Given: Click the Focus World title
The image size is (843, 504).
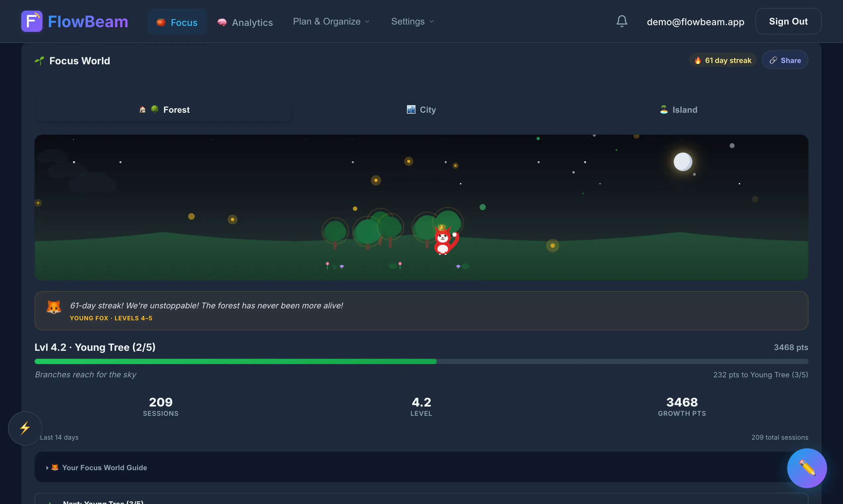Looking at the screenshot, I should pyautogui.click(x=80, y=61).
